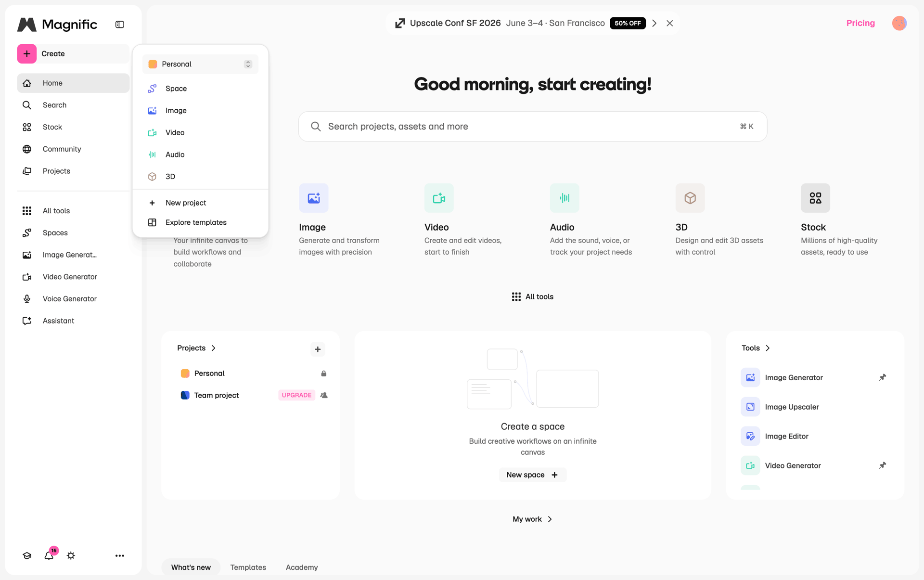Click the 50% OFF badge
This screenshot has height=580, width=924.
click(x=628, y=23)
